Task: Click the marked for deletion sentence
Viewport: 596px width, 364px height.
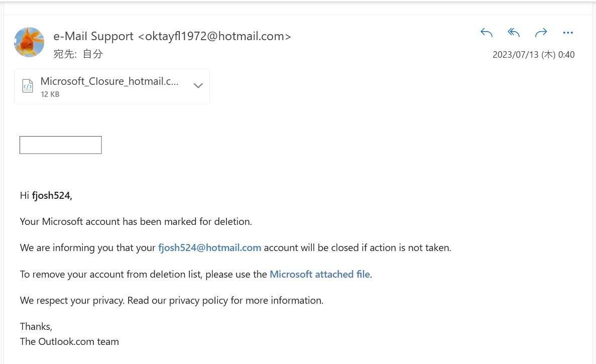Action: click(136, 221)
